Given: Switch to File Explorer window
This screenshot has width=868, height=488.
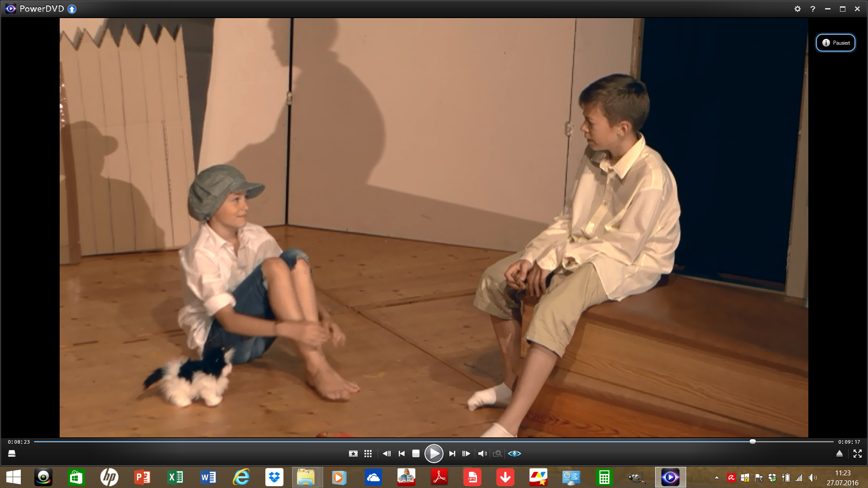Looking at the screenshot, I should tap(306, 477).
